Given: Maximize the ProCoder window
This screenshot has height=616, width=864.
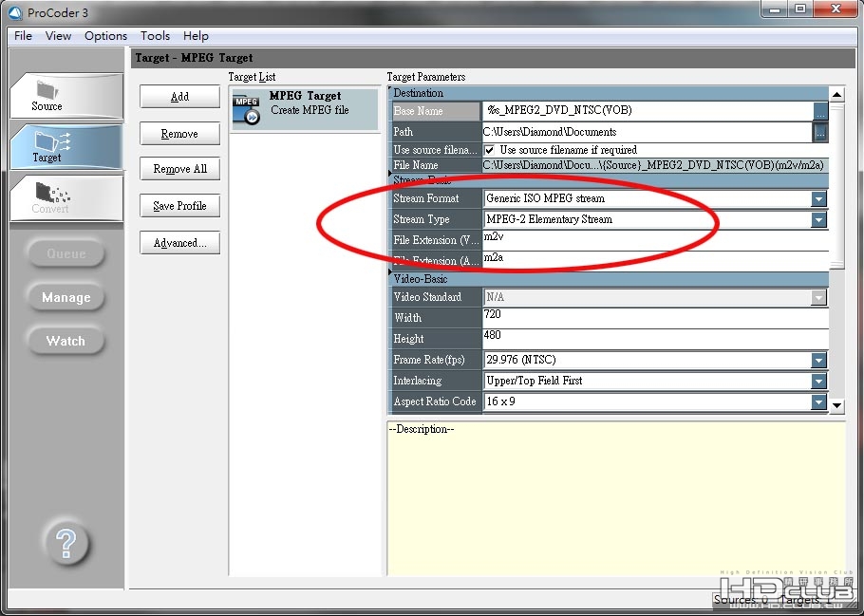Looking at the screenshot, I should click(800, 9).
